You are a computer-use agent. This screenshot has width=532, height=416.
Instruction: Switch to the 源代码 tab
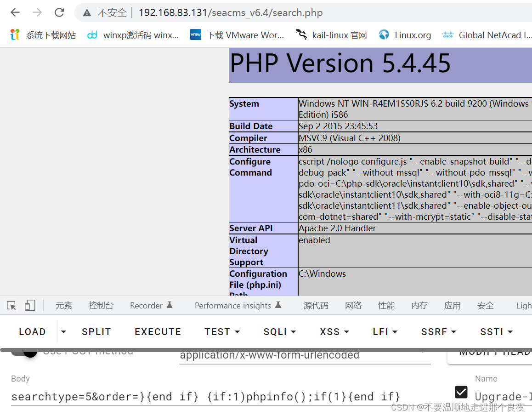316,305
